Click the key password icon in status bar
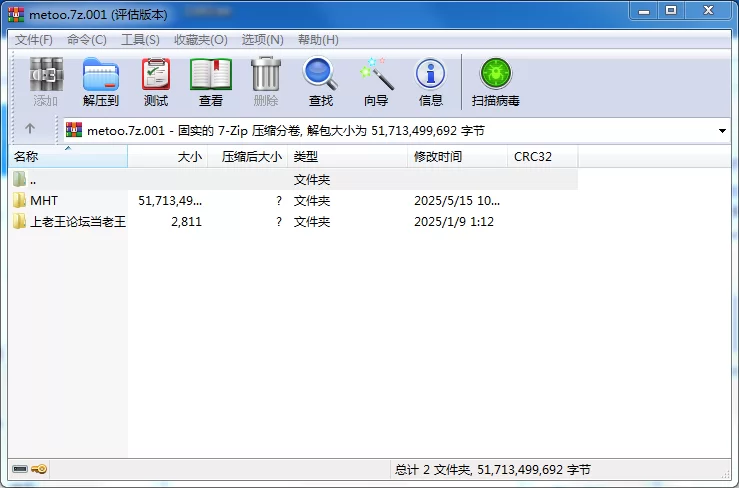The image size is (739, 488). (39, 469)
